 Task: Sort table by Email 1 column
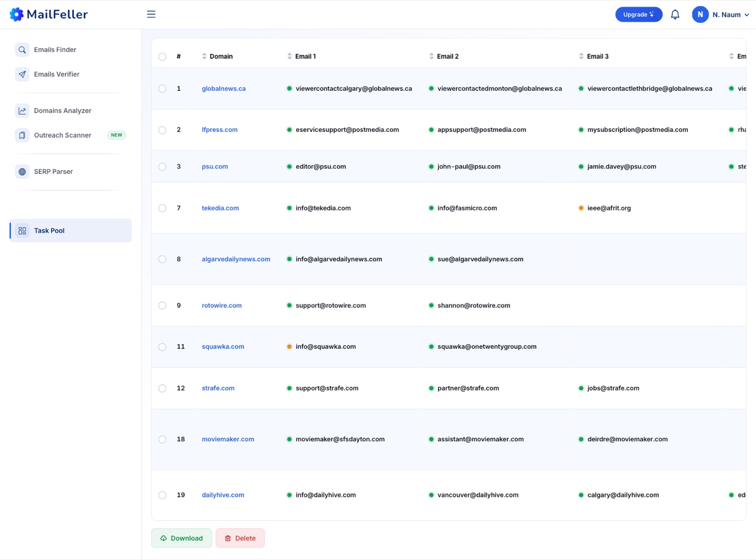[x=289, y=56]
